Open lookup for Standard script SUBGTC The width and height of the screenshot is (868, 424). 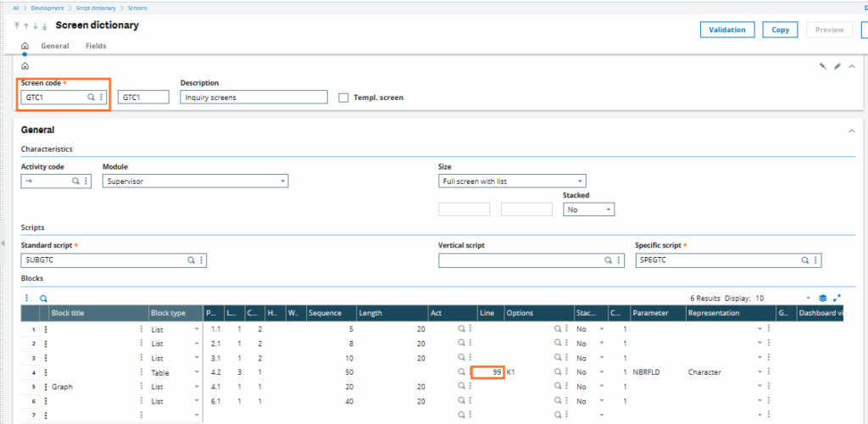click(192, 261)
